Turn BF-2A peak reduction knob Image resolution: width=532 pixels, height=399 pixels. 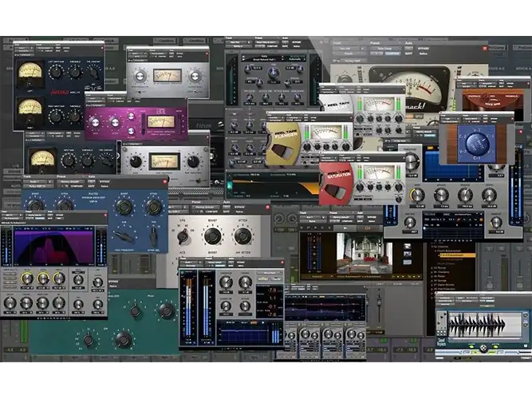tap(140, 76)
